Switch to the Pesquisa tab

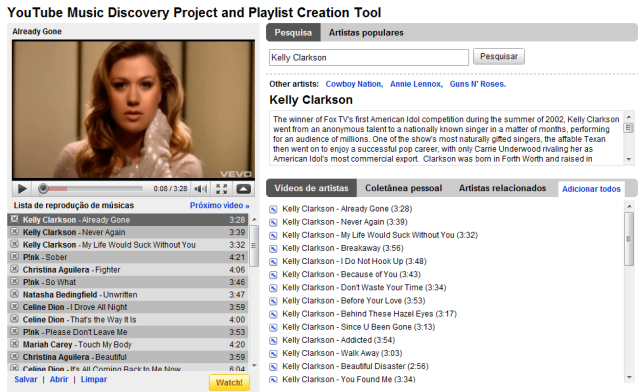point(293,33)
